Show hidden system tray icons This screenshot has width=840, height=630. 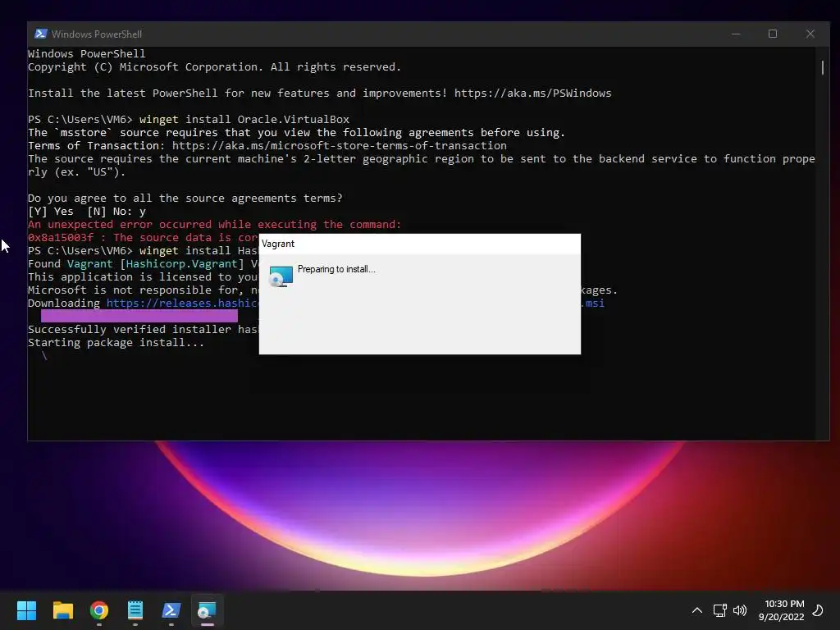coord(697,610)
